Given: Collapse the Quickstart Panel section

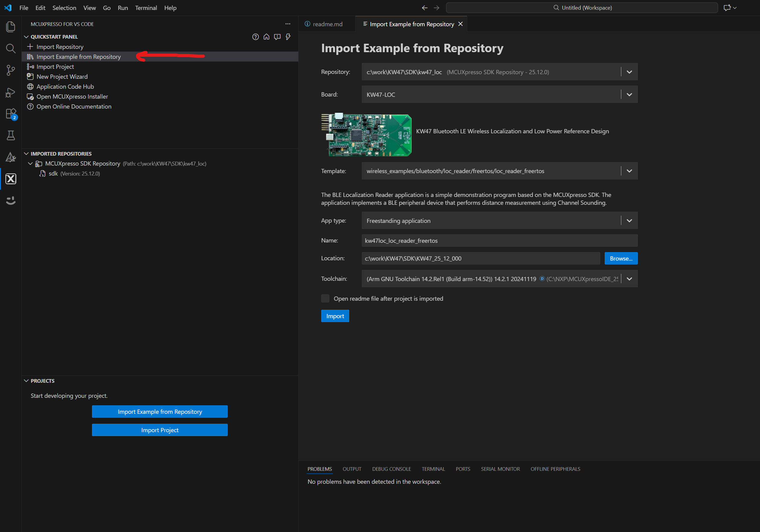Looking at the screenshot, I should (26, 37).
